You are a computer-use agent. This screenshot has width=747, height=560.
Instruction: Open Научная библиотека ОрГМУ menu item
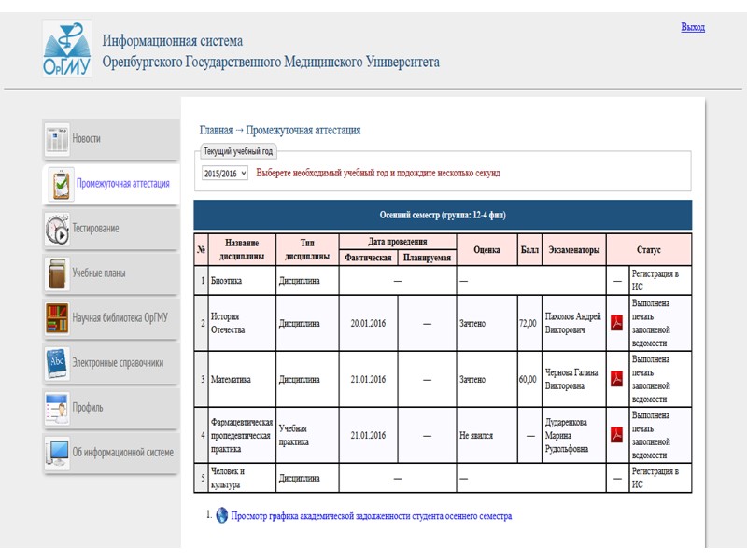tap(111, 318)
